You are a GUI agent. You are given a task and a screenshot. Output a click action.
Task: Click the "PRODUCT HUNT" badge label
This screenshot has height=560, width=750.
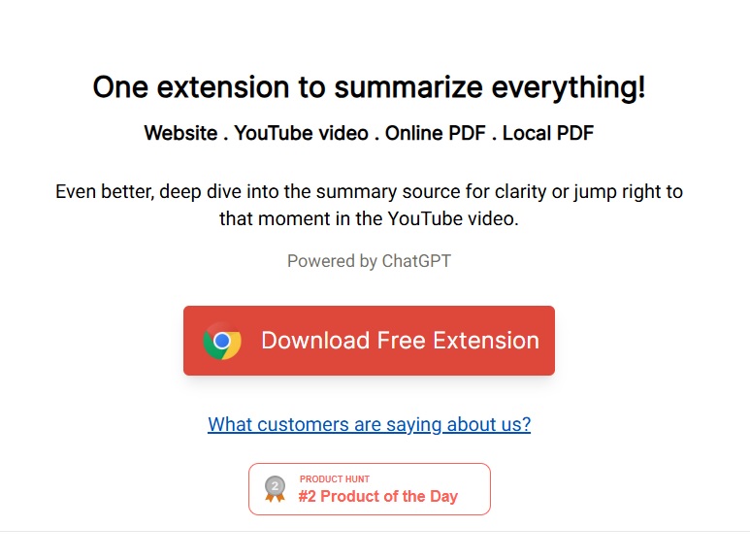click(335, 478)
